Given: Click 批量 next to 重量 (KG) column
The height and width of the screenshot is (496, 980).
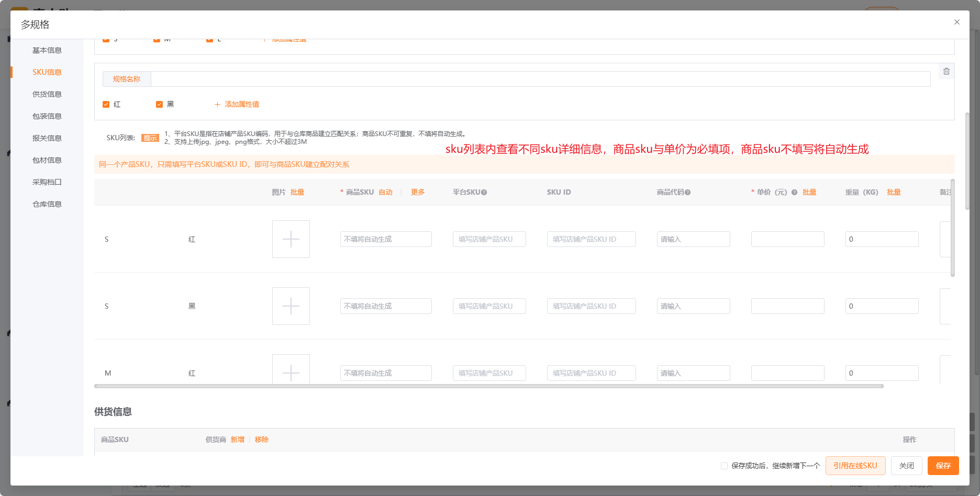Looking at the screenshot, I should (894, 193).
